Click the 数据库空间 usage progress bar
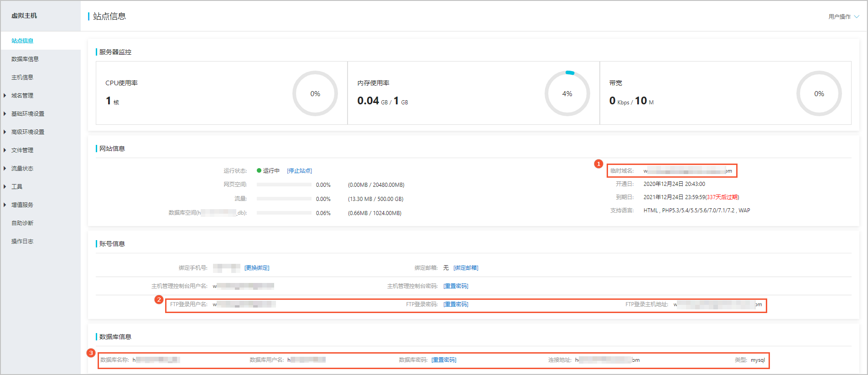868x375 pixels. (x=284, y=213)
